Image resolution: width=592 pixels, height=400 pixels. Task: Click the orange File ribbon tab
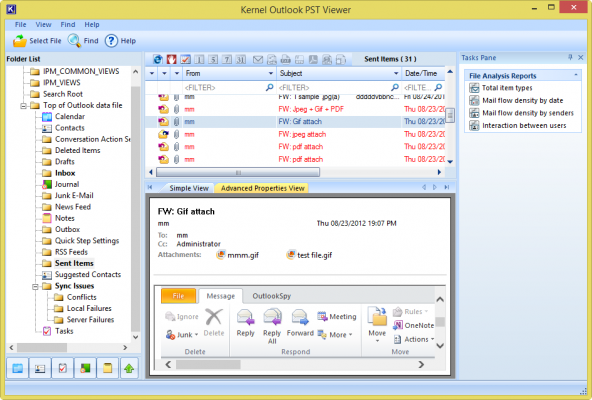click(x=178, y=296)
